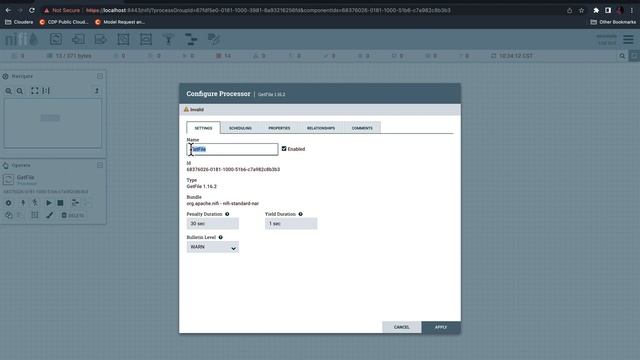
Task: Add a Processor from the NiFi toolbar
Action: (x=56, y=39)
